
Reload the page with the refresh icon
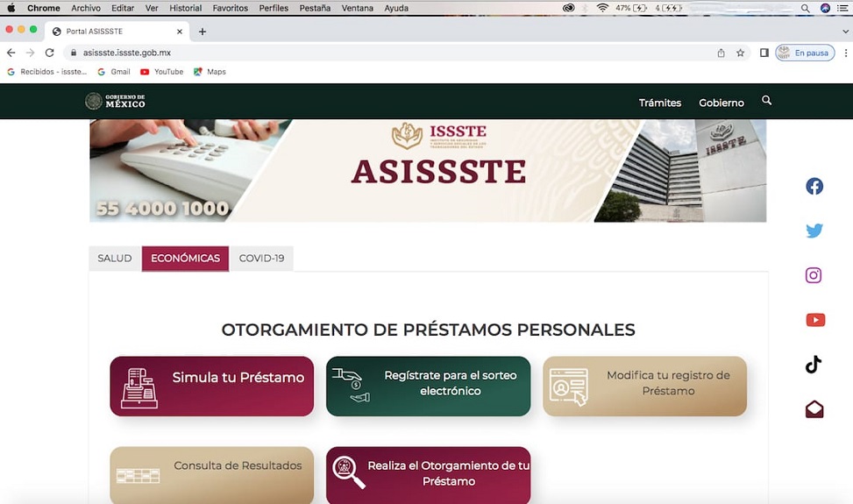click(49, 53)
